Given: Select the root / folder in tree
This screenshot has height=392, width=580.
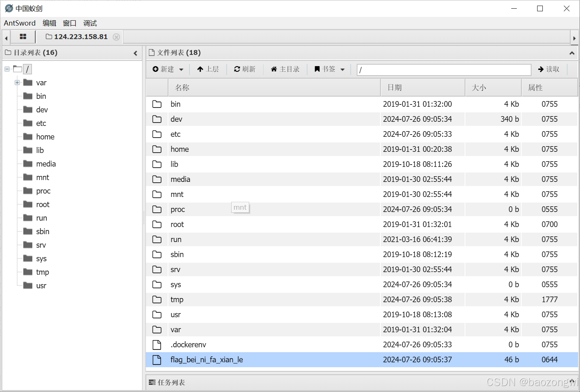Looking at the screenshot, I should 27,69.
